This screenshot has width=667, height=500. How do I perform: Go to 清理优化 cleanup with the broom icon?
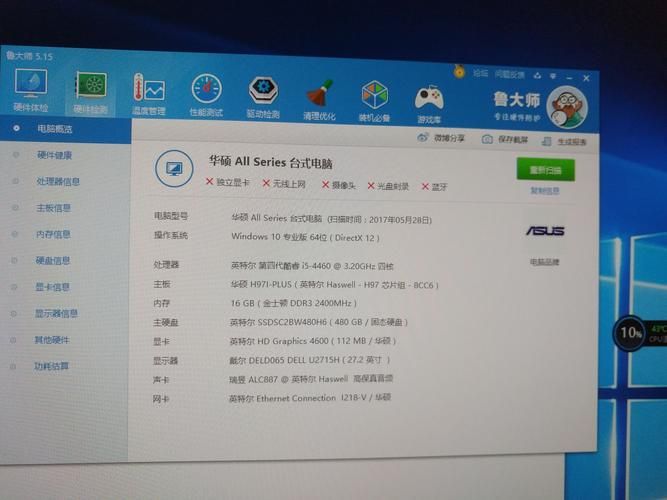tap(319, 99)
